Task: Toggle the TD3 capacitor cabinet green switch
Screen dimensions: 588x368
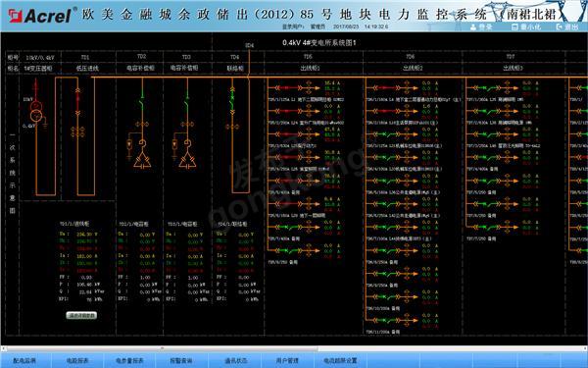Action: (187, 99)
